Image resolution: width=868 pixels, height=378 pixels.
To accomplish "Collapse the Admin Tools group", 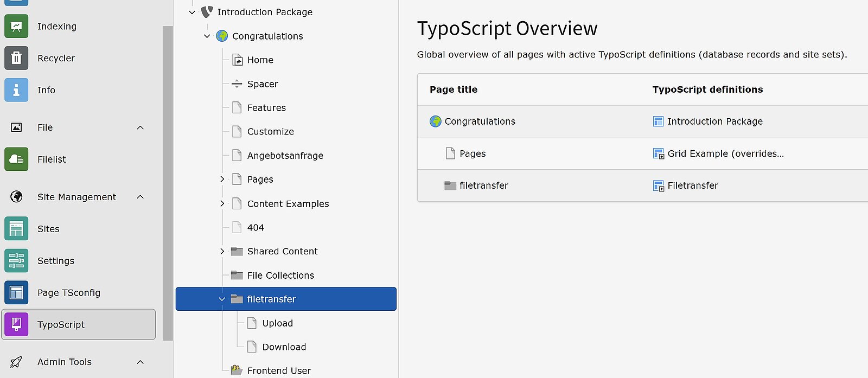I will (141, 362).
